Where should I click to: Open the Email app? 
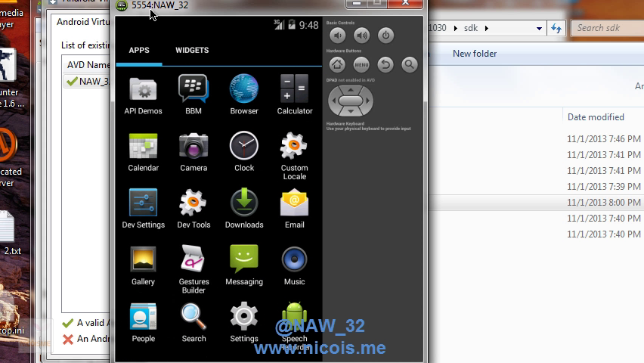(x=295, y=209)
